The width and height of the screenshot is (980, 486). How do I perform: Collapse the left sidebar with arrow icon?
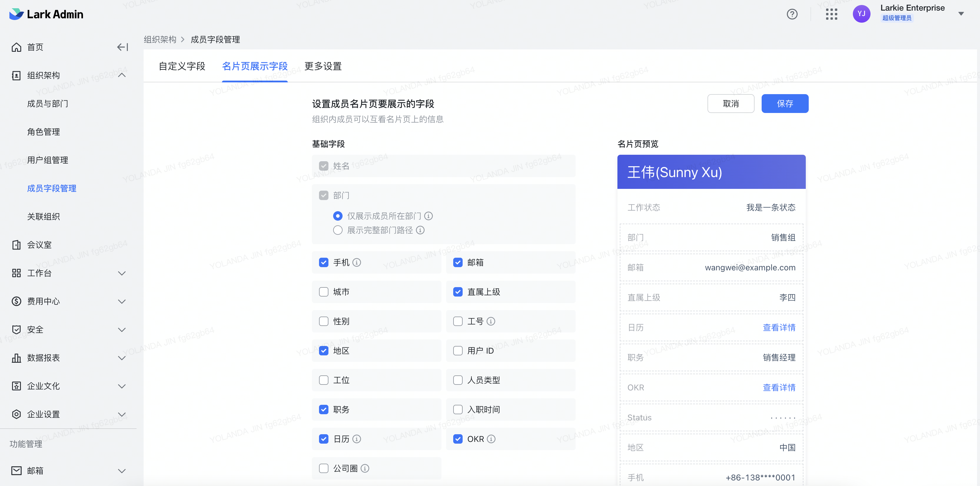[x=122, y=47]
